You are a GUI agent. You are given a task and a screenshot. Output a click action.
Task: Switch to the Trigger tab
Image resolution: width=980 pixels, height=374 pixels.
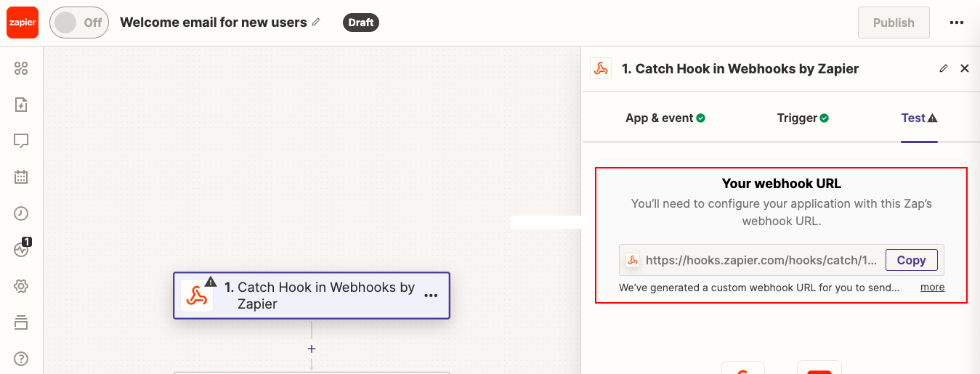click(x=803, y=118)
